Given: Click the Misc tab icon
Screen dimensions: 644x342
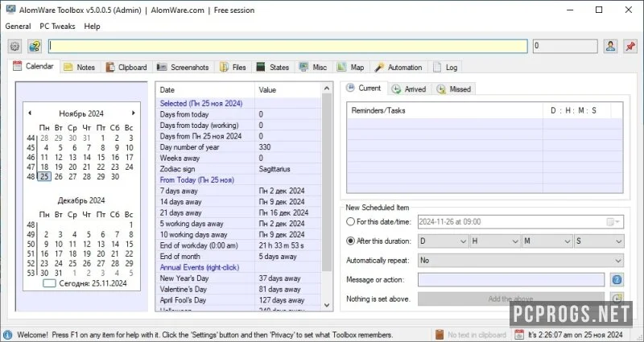Looking at the screenshot, I should point(303,67).
